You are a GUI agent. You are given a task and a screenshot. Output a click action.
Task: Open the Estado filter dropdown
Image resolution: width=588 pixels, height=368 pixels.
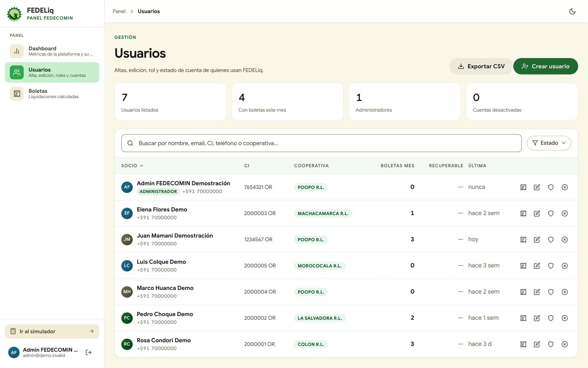point(549,143)
